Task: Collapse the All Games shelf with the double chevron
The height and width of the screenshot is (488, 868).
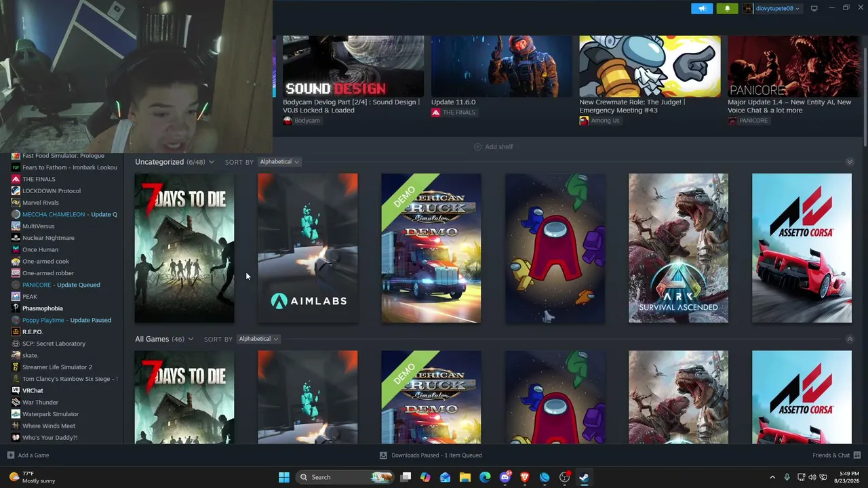Action: [x=850, y=339]
